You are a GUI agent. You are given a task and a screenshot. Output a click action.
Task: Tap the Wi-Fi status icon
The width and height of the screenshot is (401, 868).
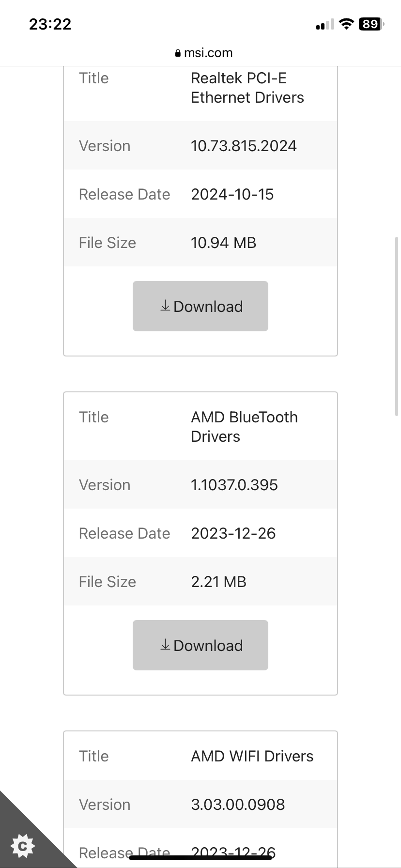click(x=346, y=24)
